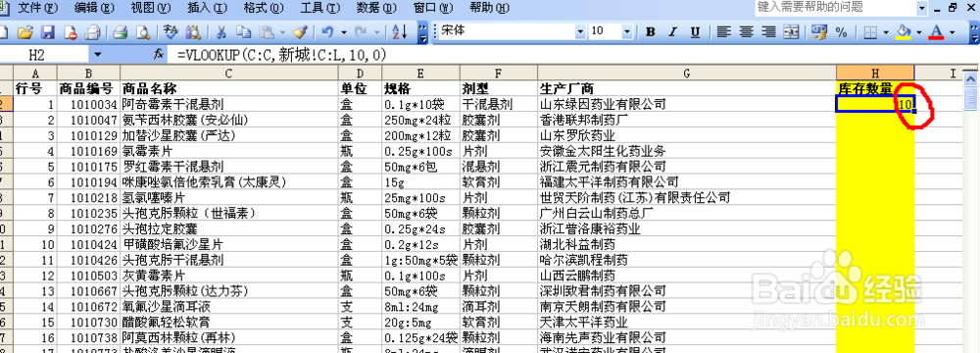Viewport: 980px width, 353px height.
Task: Run the spelling check icon
Action: [x=171, y=32]
